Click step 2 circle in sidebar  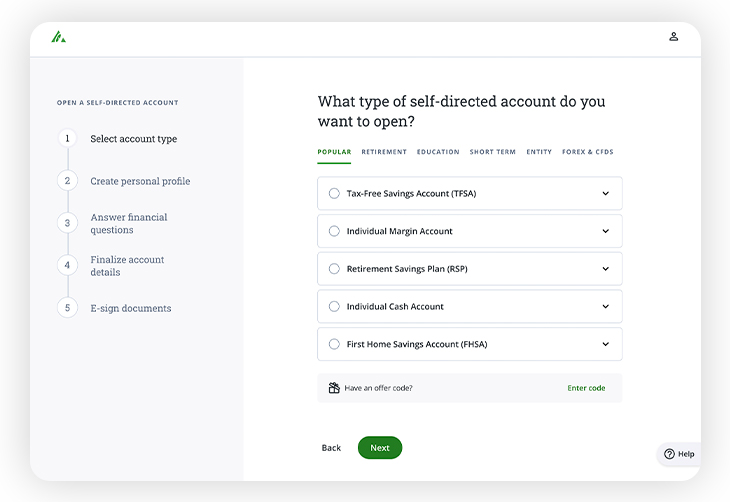[x=68, y=181]
